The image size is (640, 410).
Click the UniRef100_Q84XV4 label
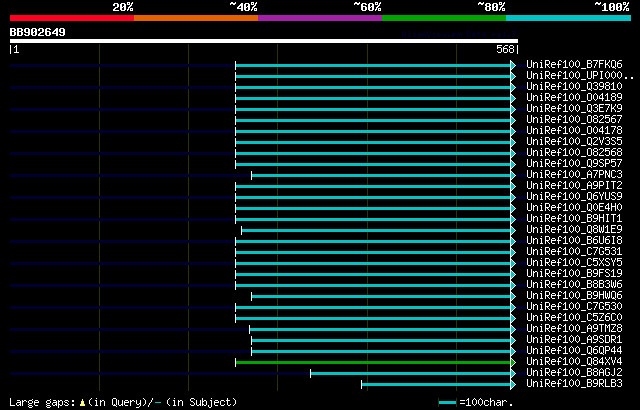point(574,362)
